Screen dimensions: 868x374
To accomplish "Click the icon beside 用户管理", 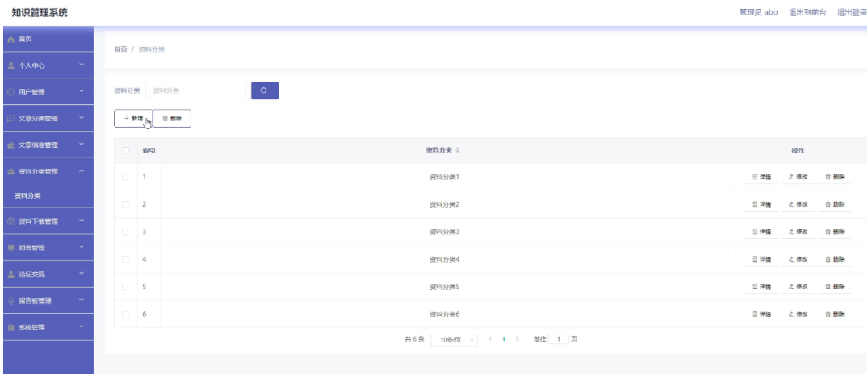I will 11,92.
